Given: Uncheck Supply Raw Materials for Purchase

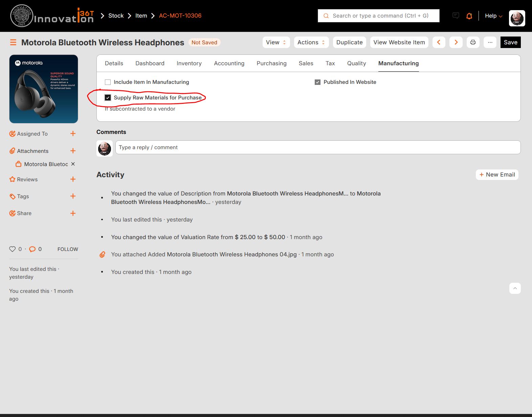Looking at the screenshot, I should (108, 98).
